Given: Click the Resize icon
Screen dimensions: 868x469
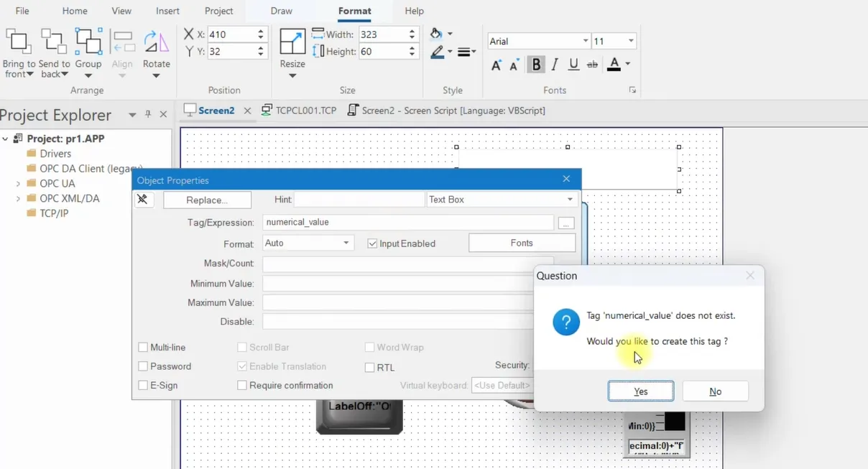Looking at the screenshot, I should pyautogui.click(x=292, y=42).
